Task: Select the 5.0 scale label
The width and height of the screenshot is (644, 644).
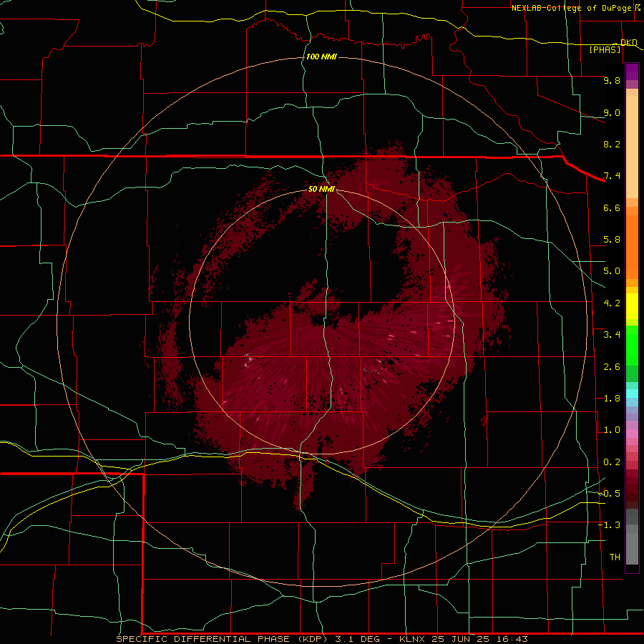Action: point(612,271)
